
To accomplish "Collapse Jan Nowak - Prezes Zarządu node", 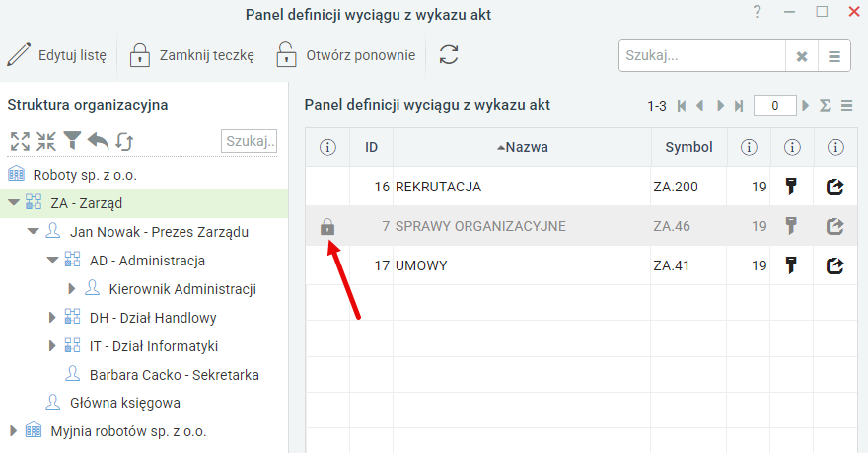I will 34,232.
